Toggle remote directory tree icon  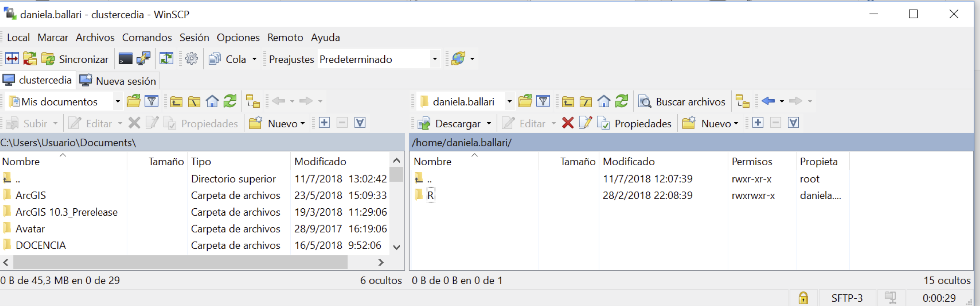pyautogui.click(x=742, y=101)
